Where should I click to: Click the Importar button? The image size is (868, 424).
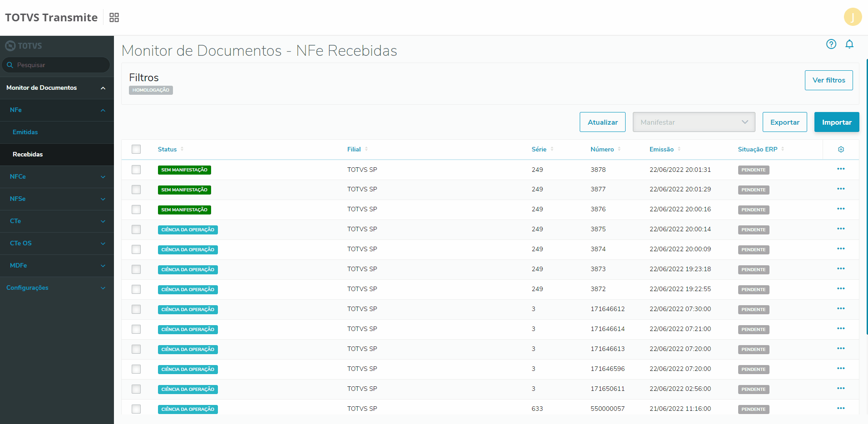[837, 122]
